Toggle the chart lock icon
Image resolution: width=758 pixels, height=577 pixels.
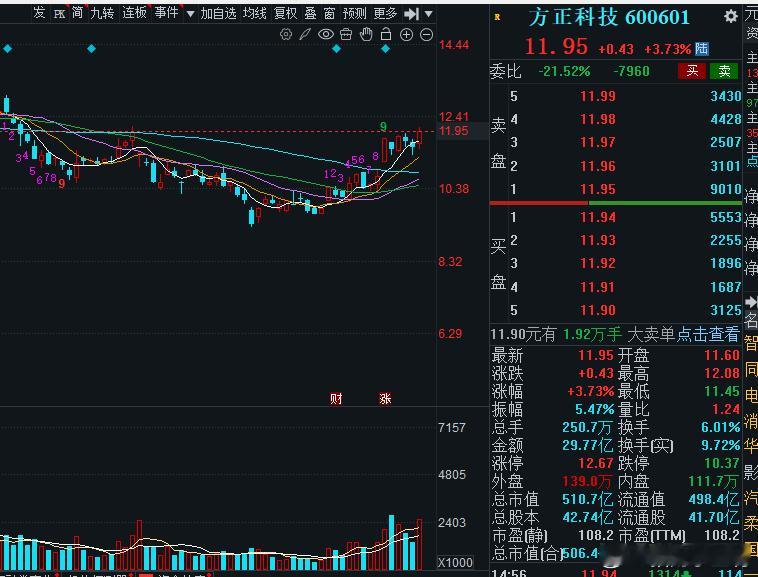[386, 34]
